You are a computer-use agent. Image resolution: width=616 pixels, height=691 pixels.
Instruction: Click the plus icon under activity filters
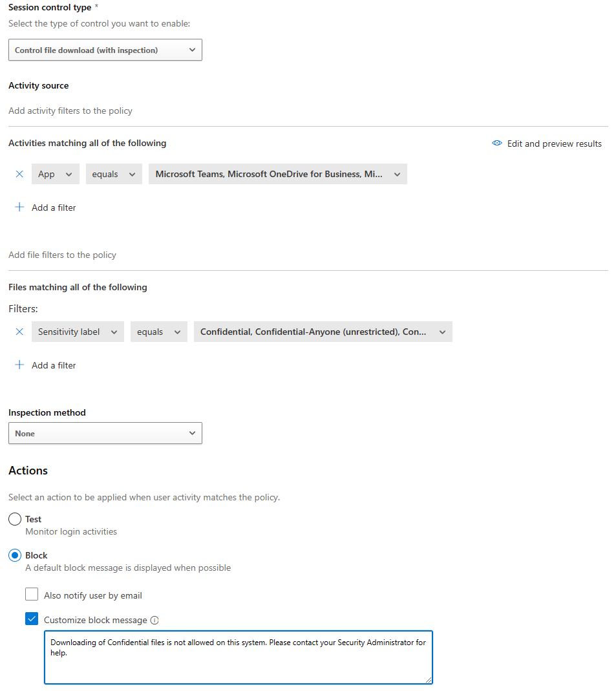tap(19, 207)
